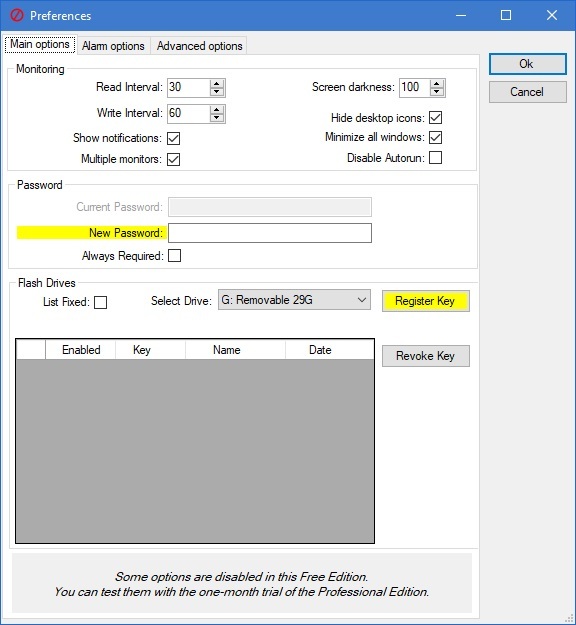Screen dimensions: 576x625
Task: Click the Register Key button
Action: click(x=426, y=301)
